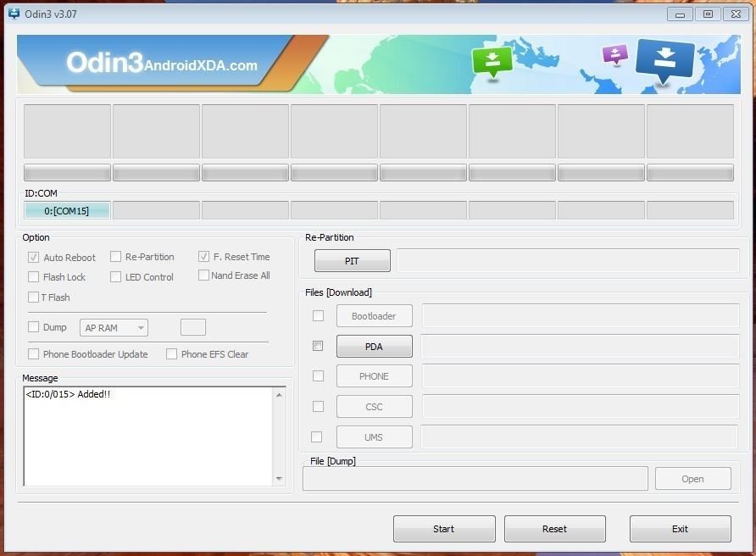Tick the checkbox beside CSC button
This screenshot has height=556, width=756.
click(318, 407)
